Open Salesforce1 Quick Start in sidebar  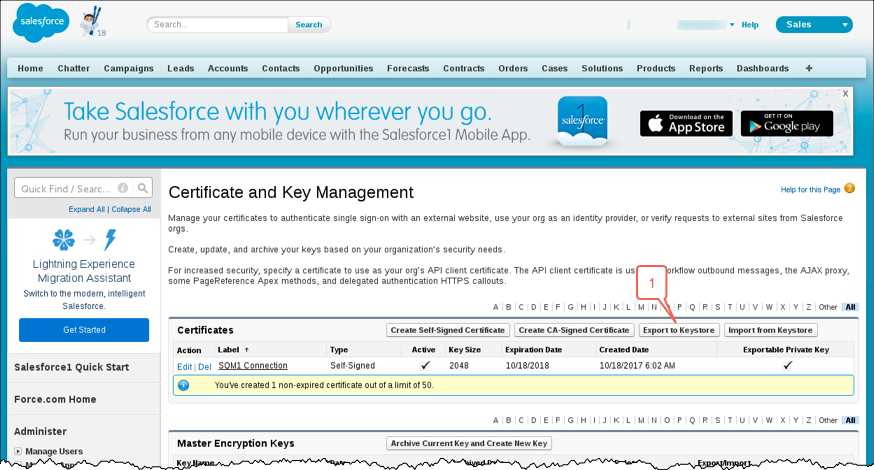click(71, 367)
